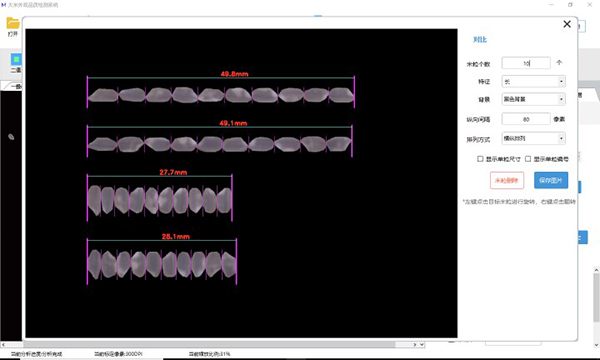600x360 pixels.
Task: Click the app logo in title bar
Action: [x=4, y=5]
